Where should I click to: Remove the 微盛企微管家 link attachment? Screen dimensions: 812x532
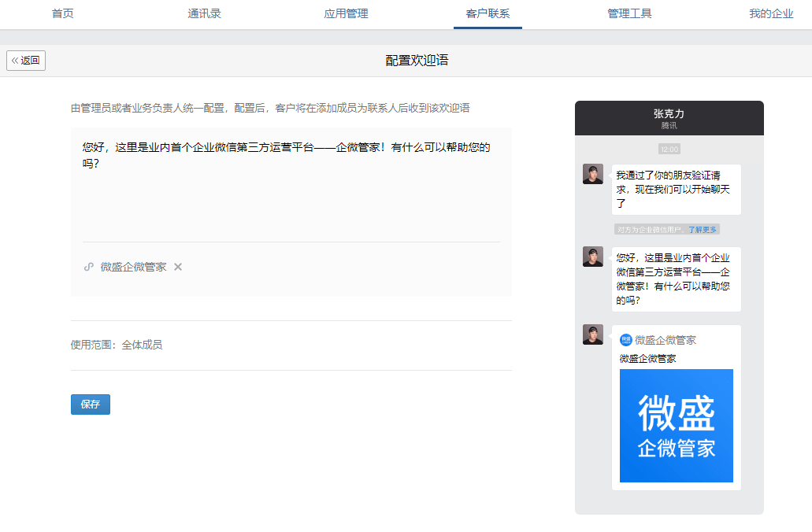click(178, 267)
